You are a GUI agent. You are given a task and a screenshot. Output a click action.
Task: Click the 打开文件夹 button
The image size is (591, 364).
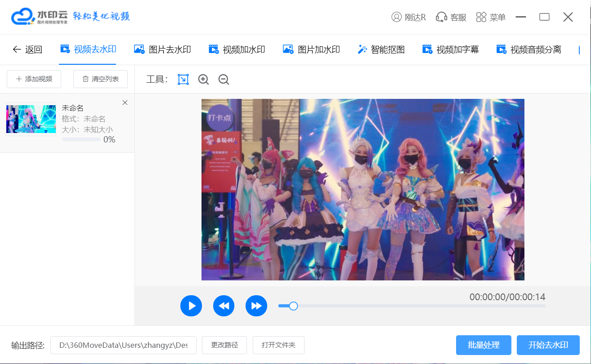click(x=279, y=345)
